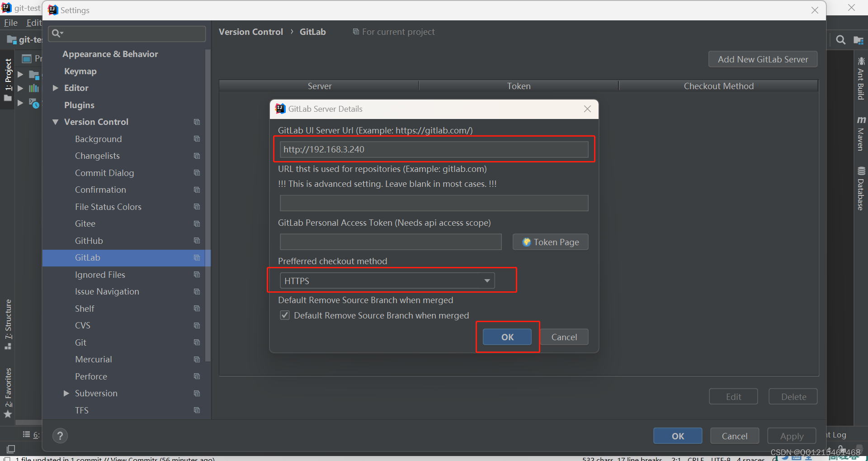The height and width of the screenshot is (461, 868).
Task: Select the TFS settings item
Action: 82,410
